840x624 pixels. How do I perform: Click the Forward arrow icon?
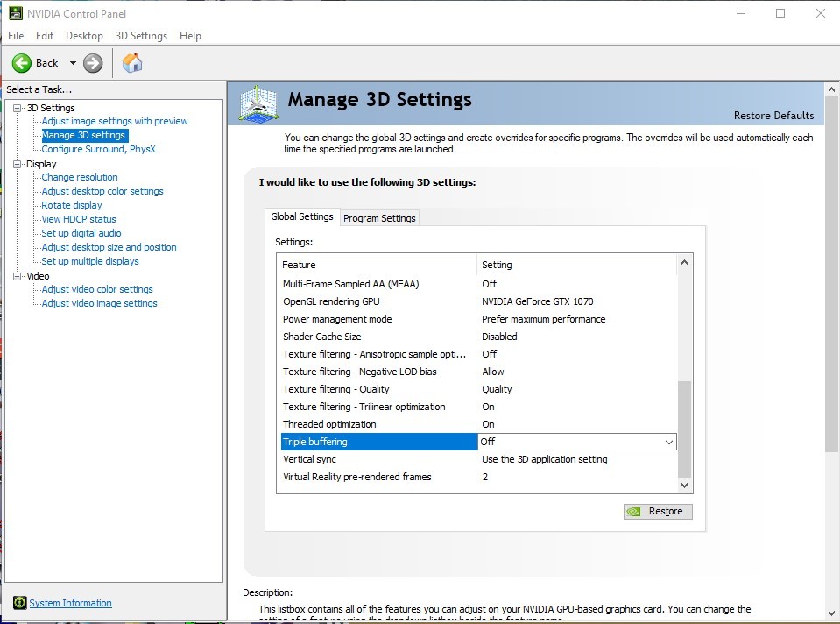[x=93, y=63]
